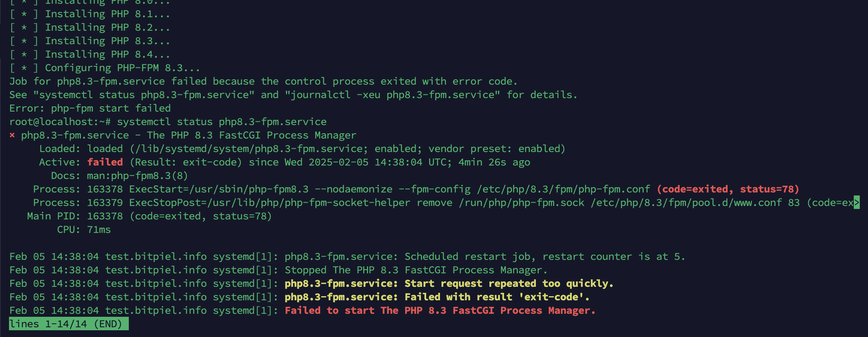
Task: Click the red '(code=exited, status=78)' text
Action: point(728,189)
